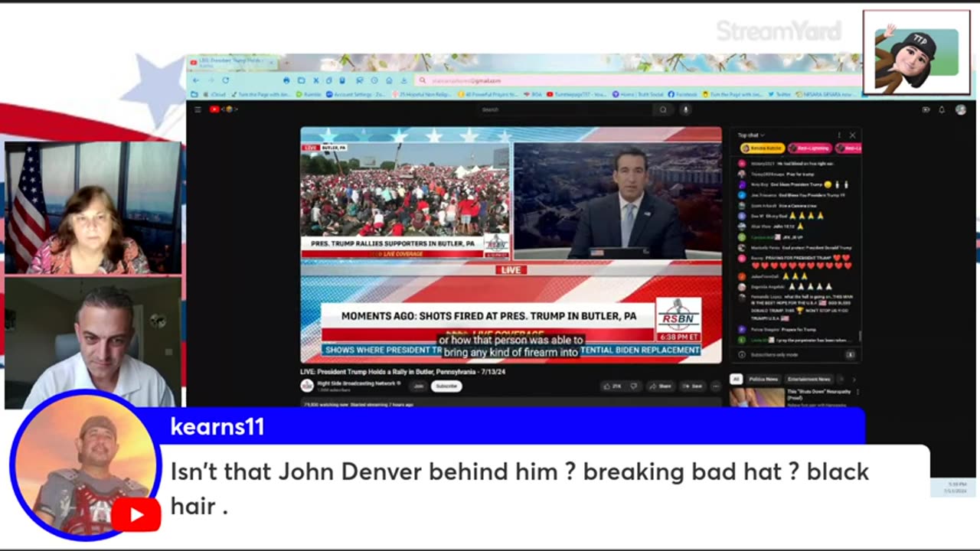Click the Join button
The height and width of the screenshot is (551, 980).
point(418,386)
